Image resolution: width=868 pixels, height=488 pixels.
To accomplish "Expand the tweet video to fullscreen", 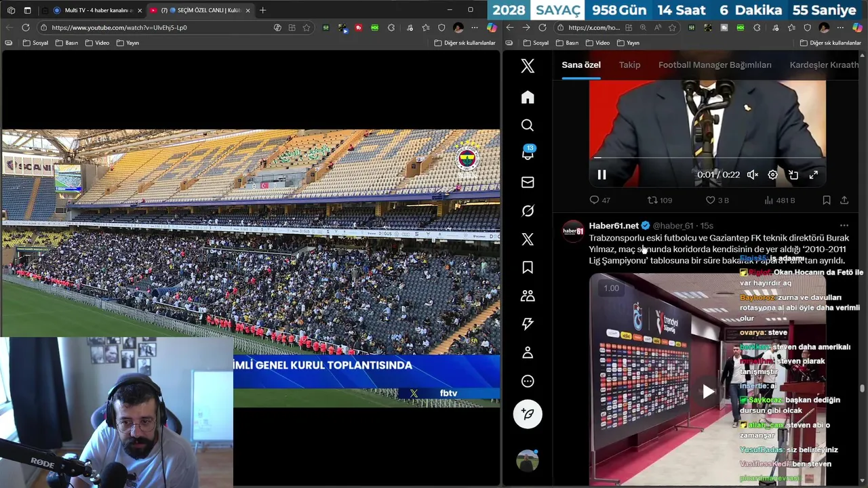I will 814,175.
